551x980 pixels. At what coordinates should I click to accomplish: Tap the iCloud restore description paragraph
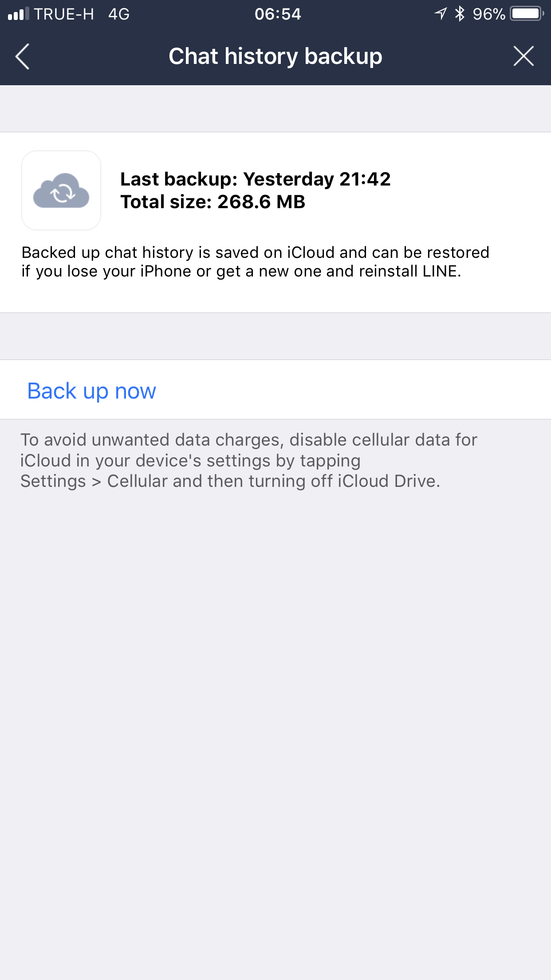pyautogui.click(x=255, y=262)
